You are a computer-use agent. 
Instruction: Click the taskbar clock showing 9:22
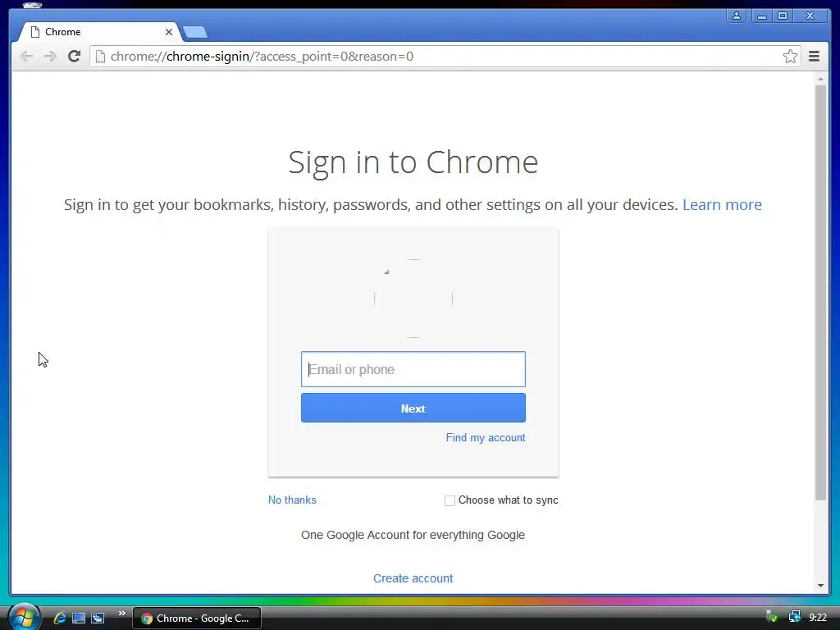tap(818, 618)
